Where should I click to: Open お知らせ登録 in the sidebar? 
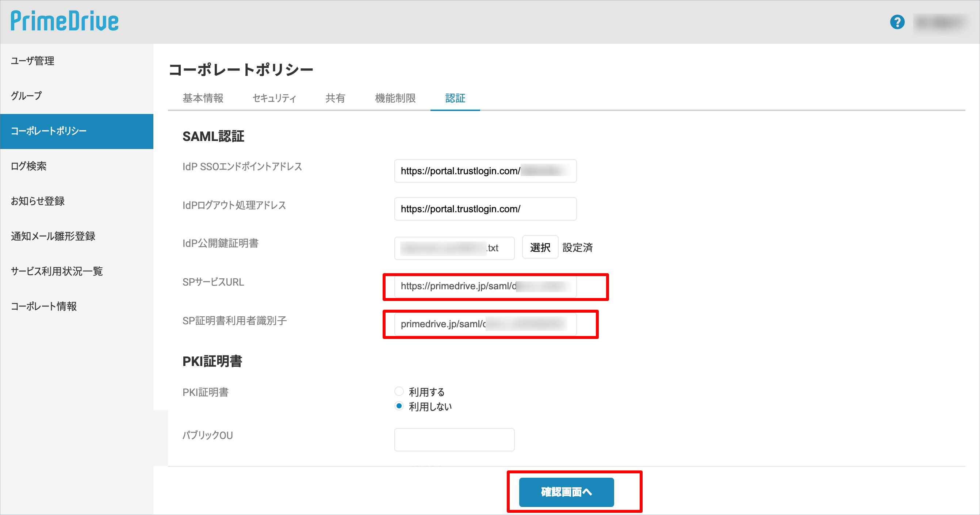(x=76, y=201)
